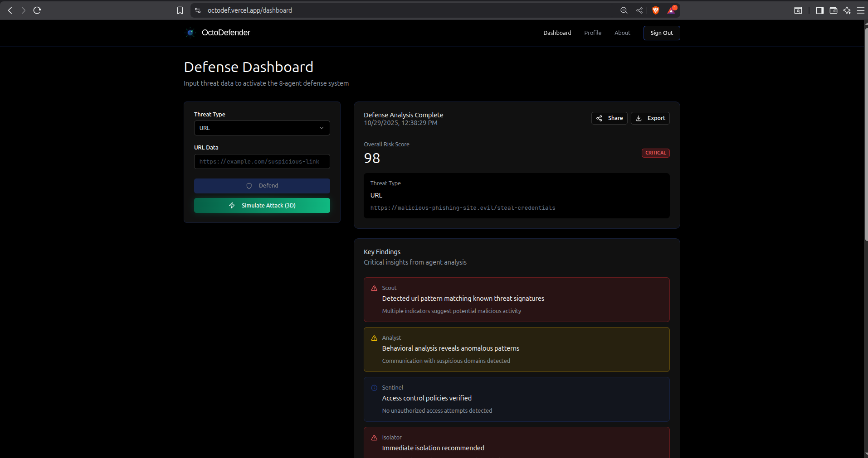This screenshot has width=868, height=458.
Task: Click the Scout finding warning icon
Action: point(374,288)
